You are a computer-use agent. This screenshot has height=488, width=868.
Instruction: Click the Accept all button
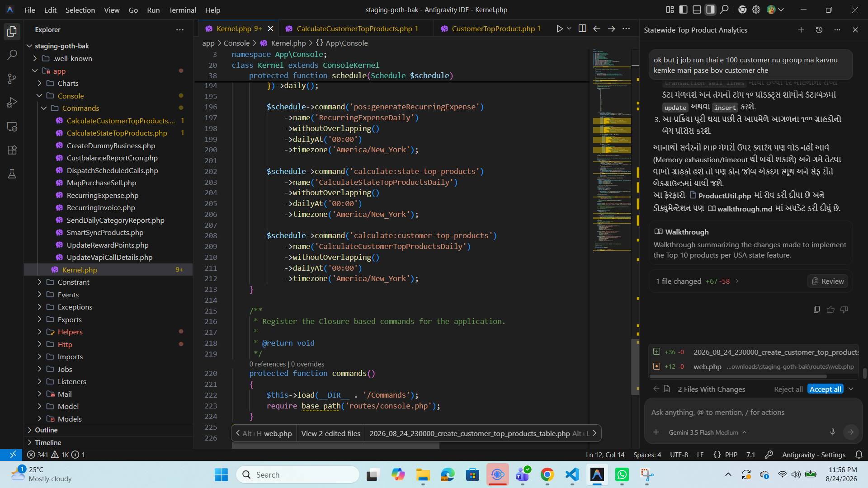tap(825, 389)
